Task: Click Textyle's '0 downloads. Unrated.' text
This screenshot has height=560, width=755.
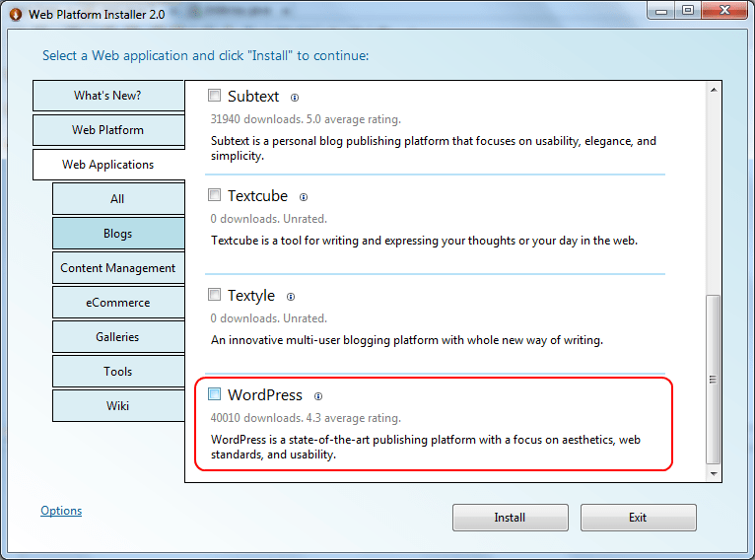Action: pos(269,318)
